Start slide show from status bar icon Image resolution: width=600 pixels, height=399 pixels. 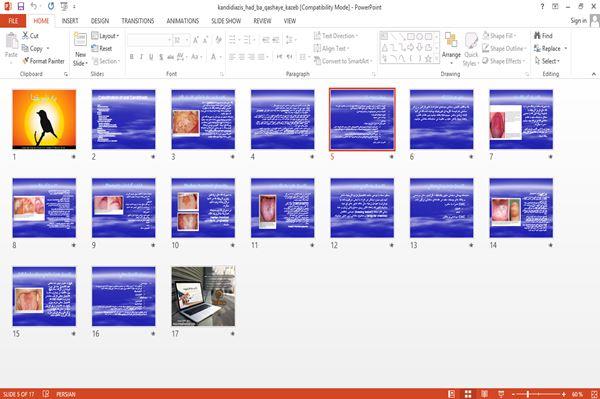point(501,394)
